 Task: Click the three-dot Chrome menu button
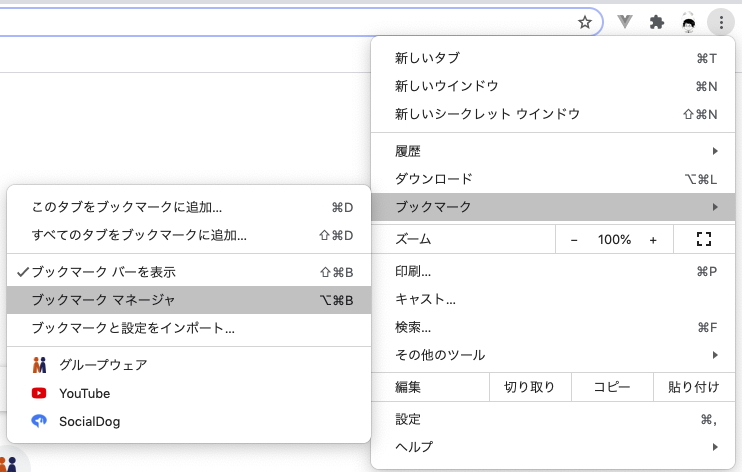[721, 22]
